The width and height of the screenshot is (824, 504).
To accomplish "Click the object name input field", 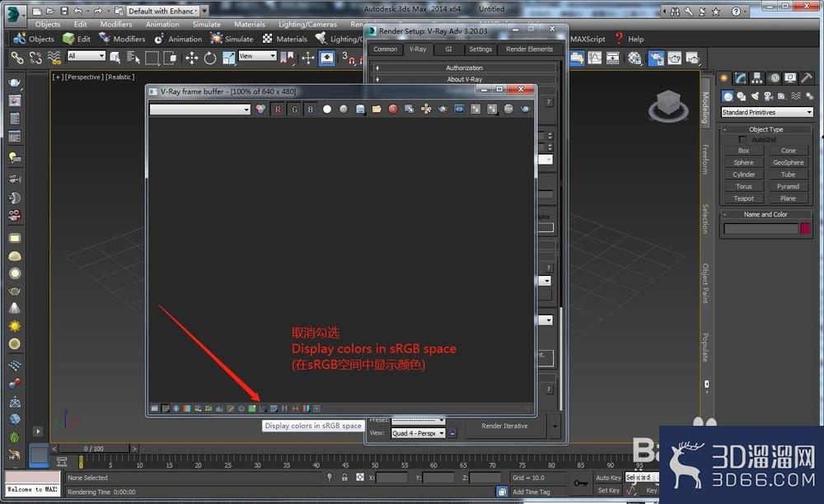I will click(x=761, y=228).
